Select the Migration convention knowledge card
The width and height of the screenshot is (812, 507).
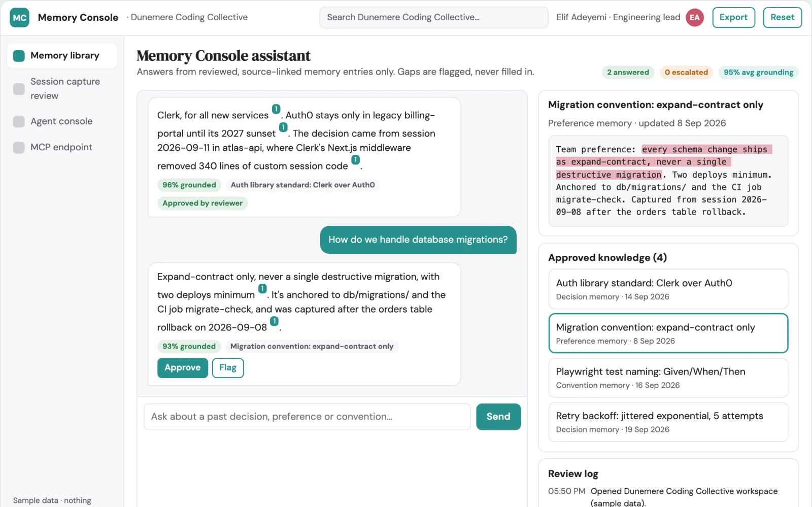coord(668,333)
